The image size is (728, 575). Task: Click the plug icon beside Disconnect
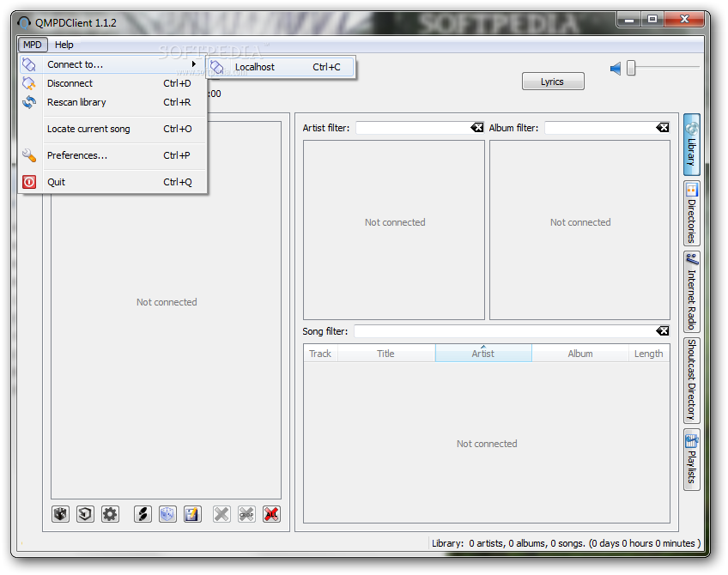coord(29,83)
